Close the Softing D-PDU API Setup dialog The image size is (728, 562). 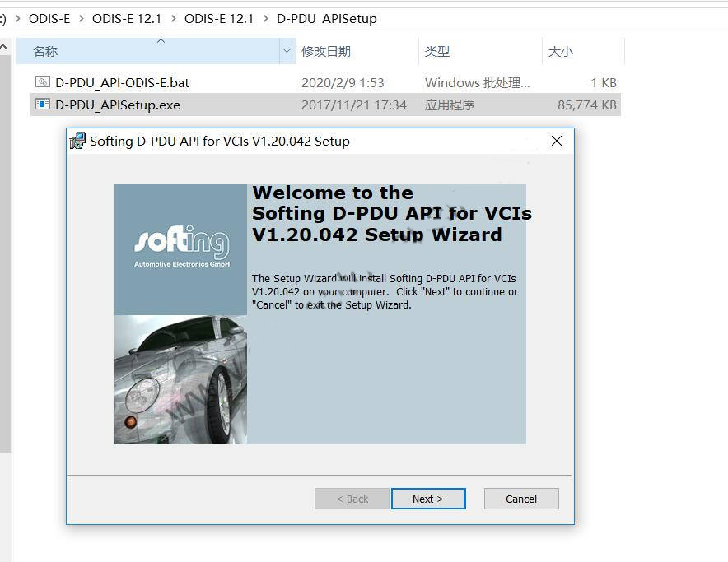click(557, 141)
